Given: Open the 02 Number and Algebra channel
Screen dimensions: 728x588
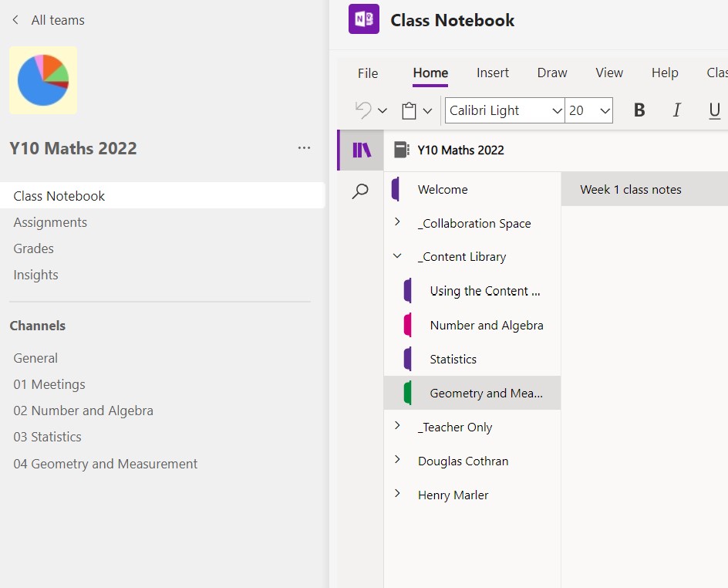Looking at the screenshot, I should click(83, 411).
